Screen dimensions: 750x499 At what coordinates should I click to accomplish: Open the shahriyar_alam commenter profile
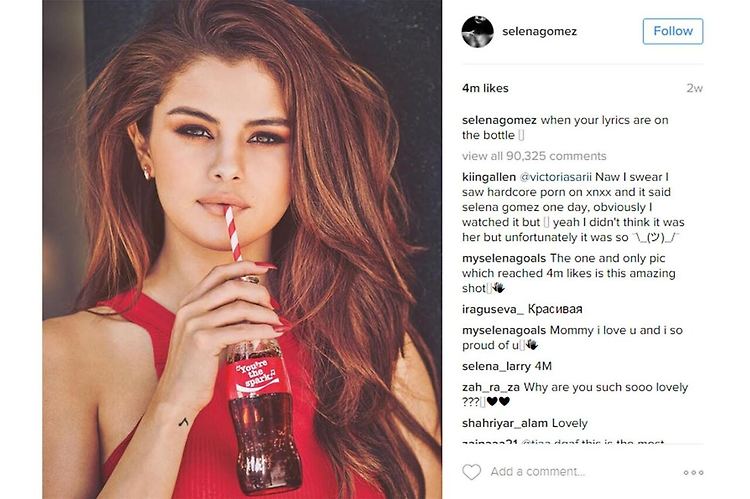click(x=505, y=423)
